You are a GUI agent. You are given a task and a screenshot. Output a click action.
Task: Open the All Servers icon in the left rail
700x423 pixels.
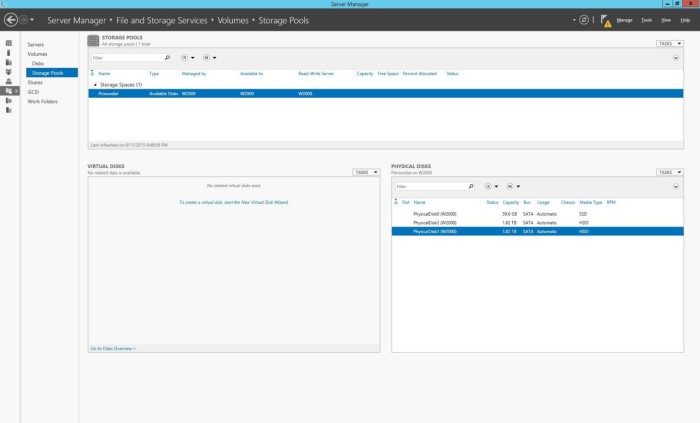pyautogui.click(x=8, y=62)
